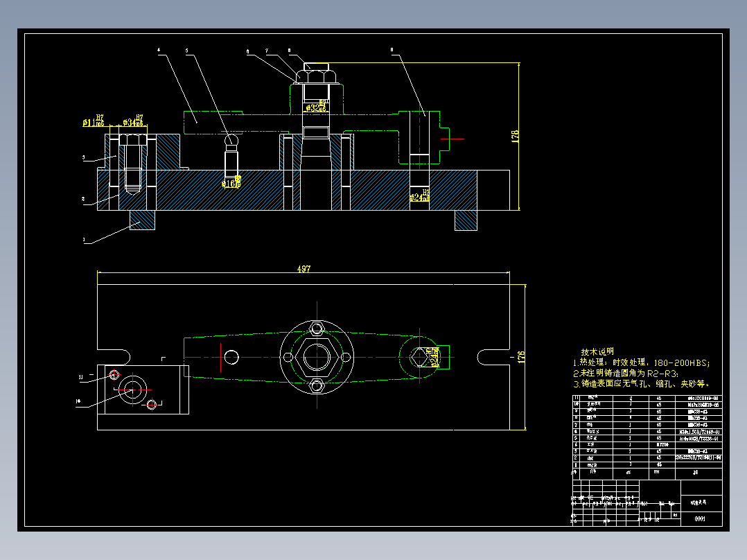747x560 pixels.
Task: Select part balloon number 7
Action: pos(267,51)
